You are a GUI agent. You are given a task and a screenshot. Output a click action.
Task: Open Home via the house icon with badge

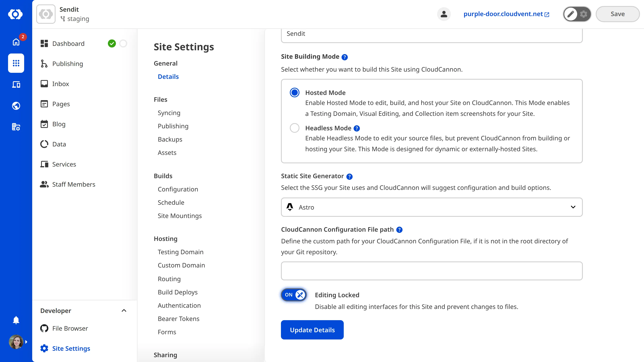tap(16, 42)
